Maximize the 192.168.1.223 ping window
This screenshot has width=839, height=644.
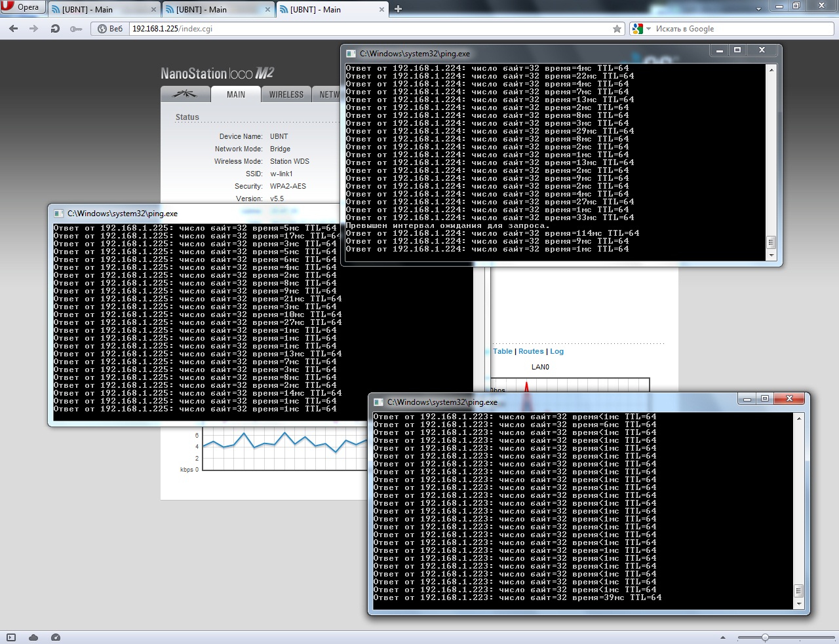[x=765, y=399]
